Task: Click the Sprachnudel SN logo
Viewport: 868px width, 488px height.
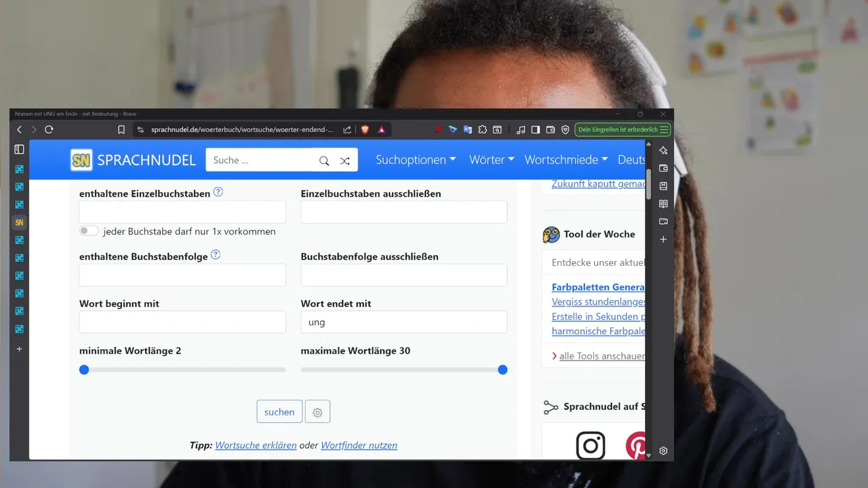Action: tap(81, 160)
